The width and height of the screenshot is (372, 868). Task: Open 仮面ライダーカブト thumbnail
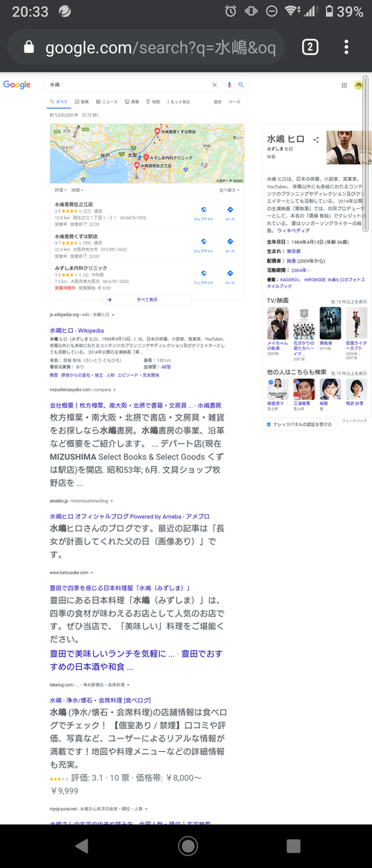click(x=356, y=323)
